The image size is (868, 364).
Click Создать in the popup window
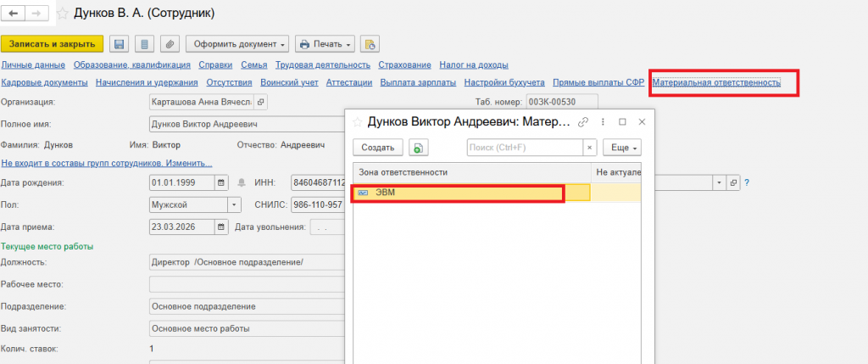click(x=377, y=148)
